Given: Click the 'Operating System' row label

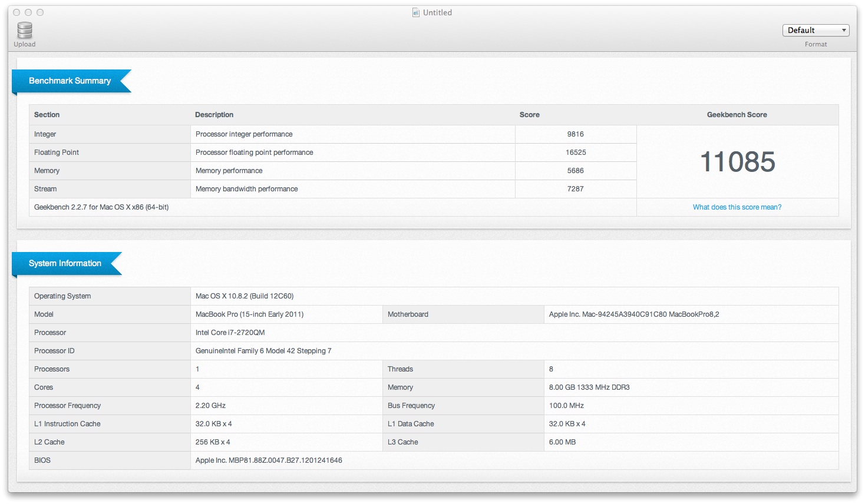Looking at the screenshot, I should point(62,296).
